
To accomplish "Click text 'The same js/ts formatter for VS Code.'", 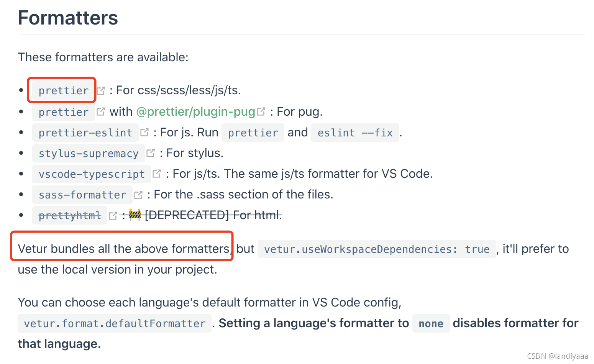I will click(328, 174).
